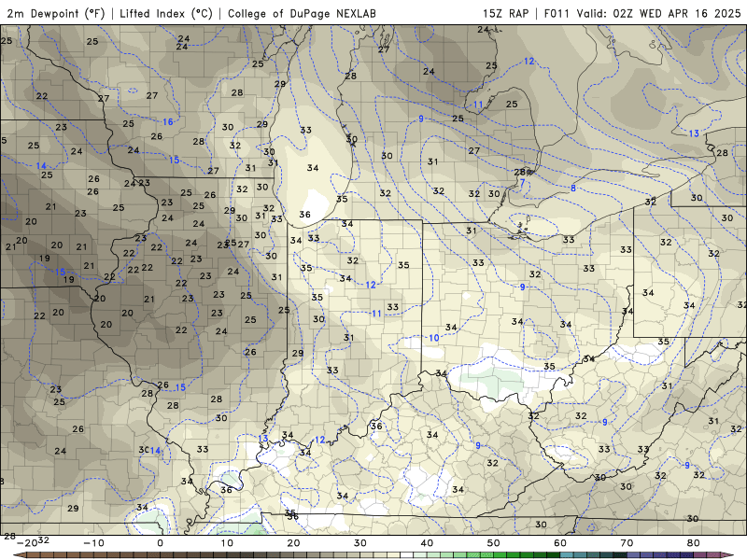
Task: Click the "Valid: 02Z WED APR 16 2025" text
Action: pos(659,13)
